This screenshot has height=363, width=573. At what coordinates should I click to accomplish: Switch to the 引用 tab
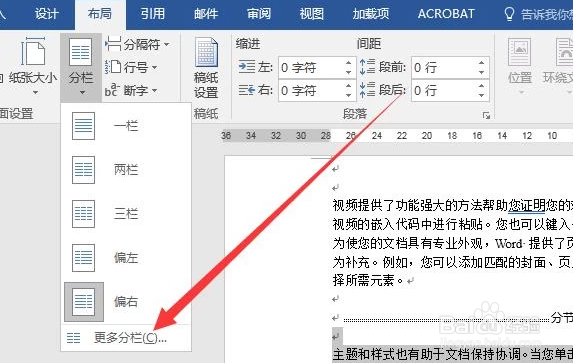153,14
